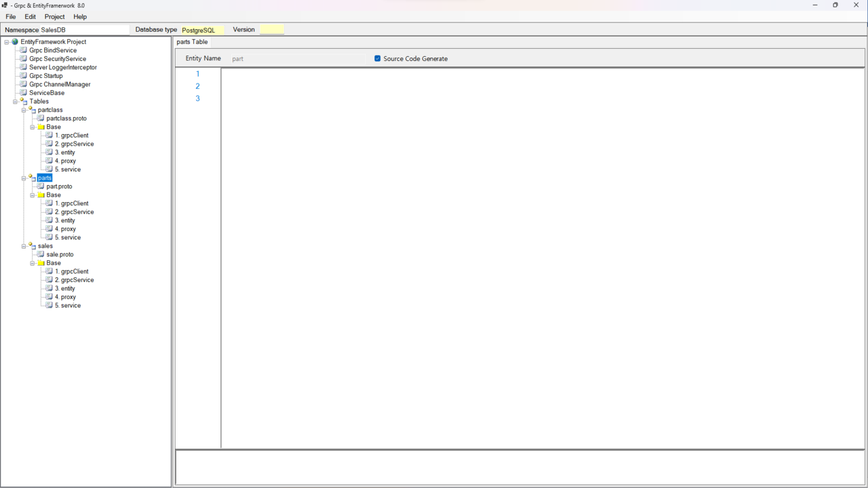Click the yellow Version field

click(271, 30)
